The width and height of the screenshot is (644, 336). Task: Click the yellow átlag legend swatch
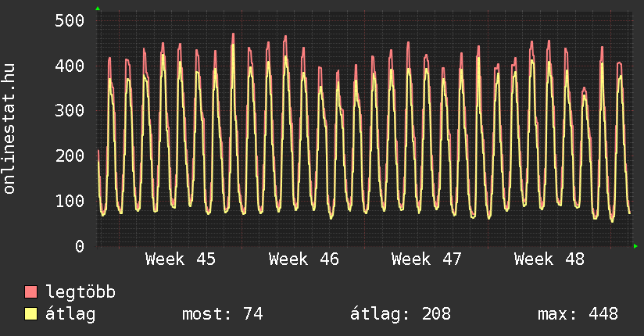point(30,314)
